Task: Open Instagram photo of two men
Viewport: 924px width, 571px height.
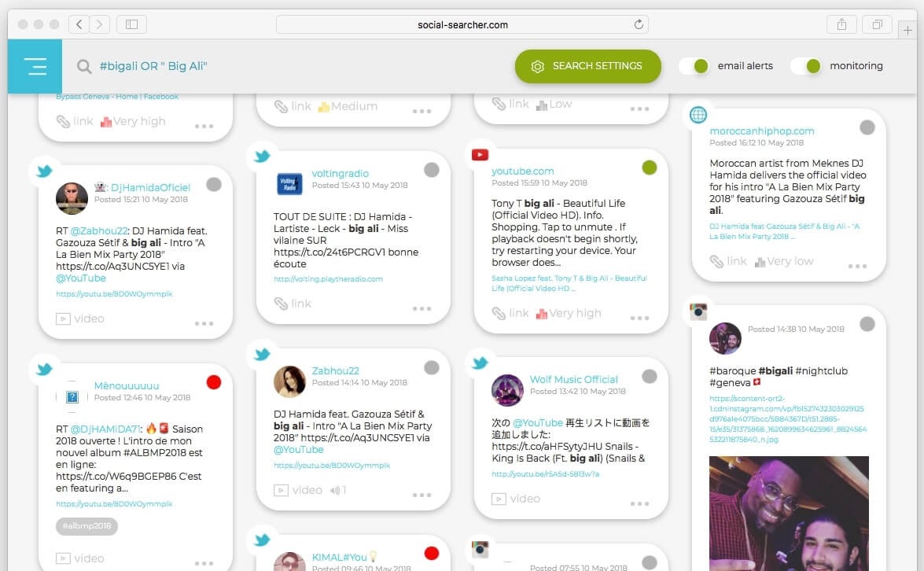Action: (x=789, y=514)
